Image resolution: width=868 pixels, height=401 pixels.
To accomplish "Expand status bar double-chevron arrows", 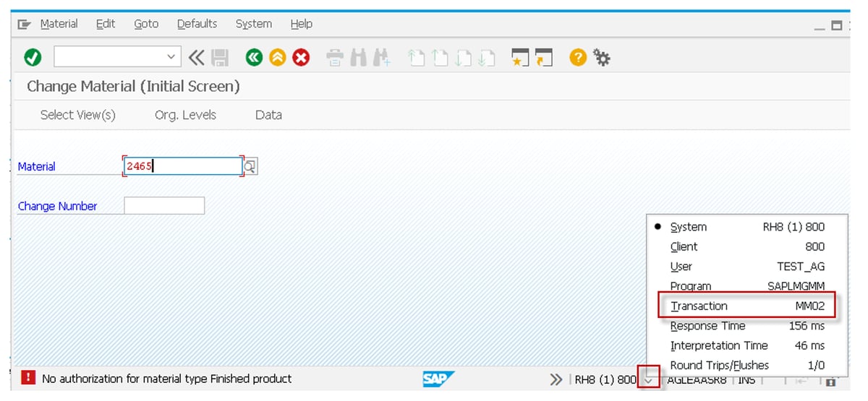I will pos(556,380).
